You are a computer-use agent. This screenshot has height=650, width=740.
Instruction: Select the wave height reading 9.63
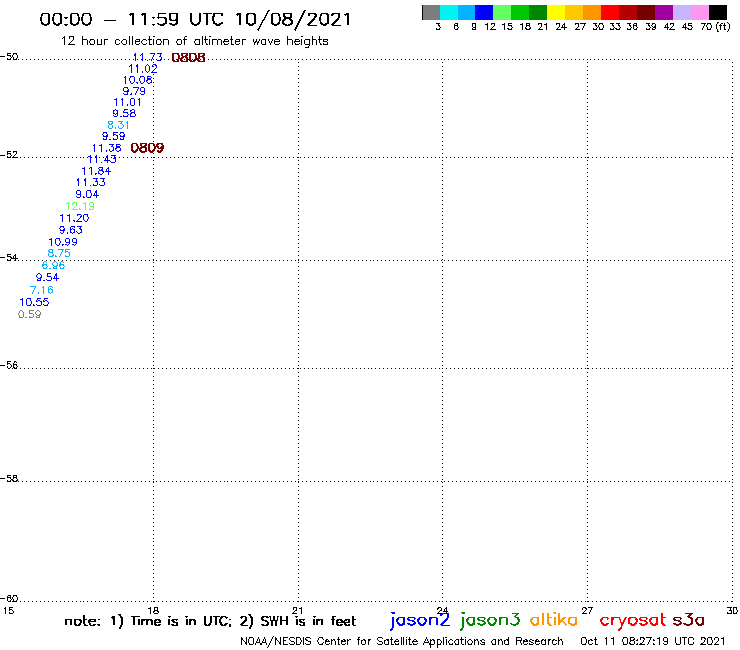pos(71,229)
